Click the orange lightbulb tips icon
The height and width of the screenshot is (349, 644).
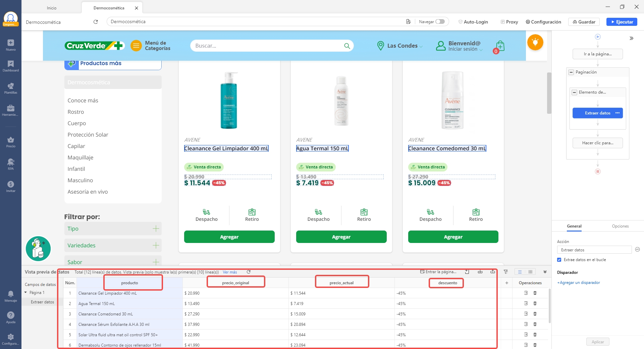tap(535, 43)
